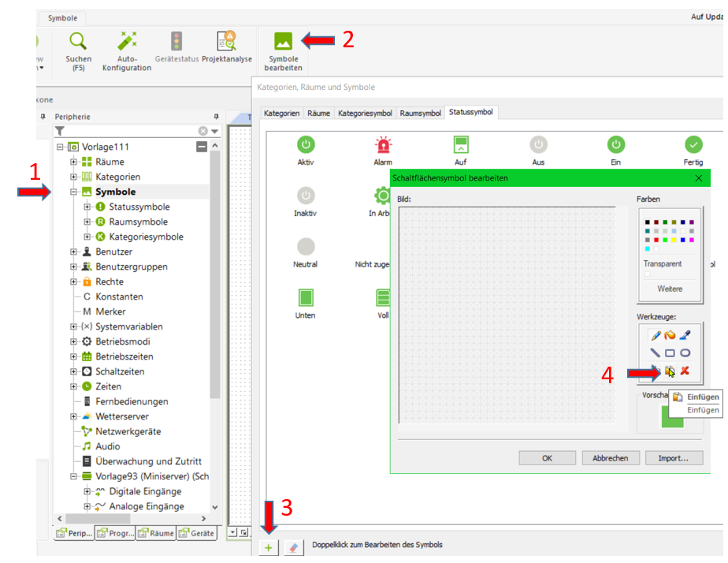
Task: Click Weitere for more colors
Action: click(x=670, y=289)
